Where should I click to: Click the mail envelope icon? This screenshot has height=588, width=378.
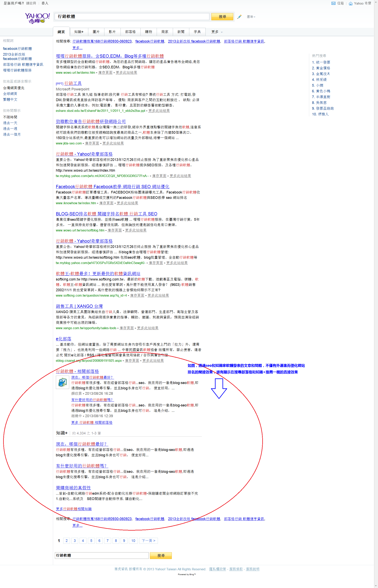[333, 3]
